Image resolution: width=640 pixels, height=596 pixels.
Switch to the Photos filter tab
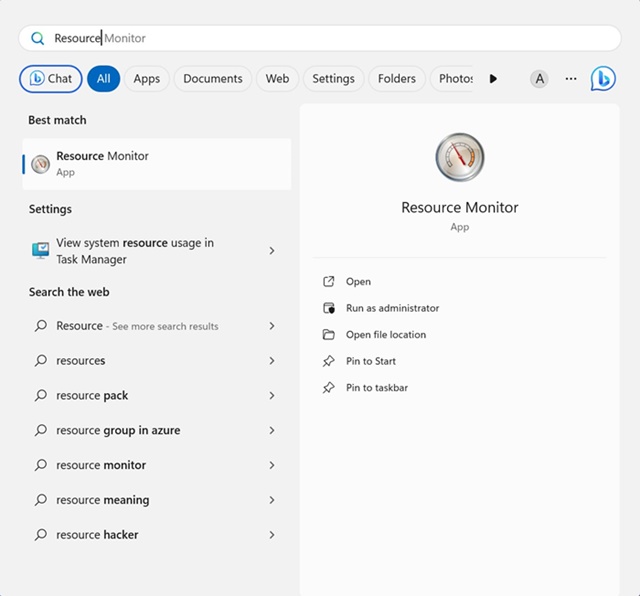pos(452,79)
